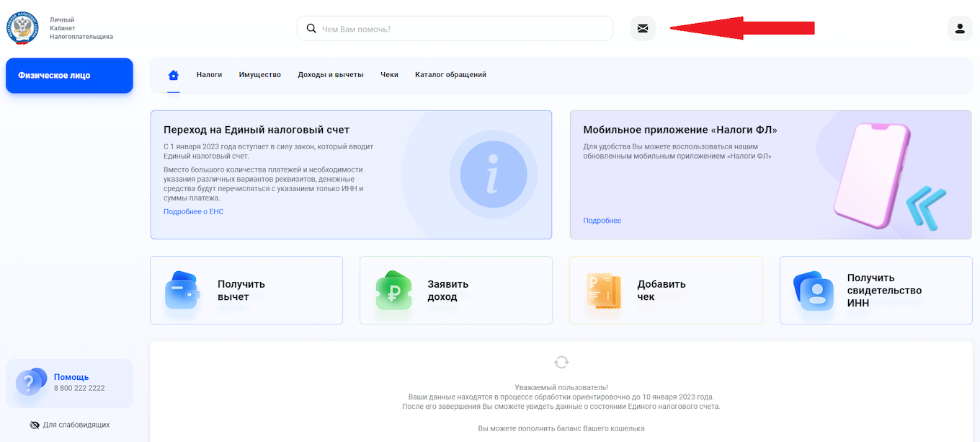Follow the Подробнее о ЕНС link
The width and height of the screenshot is (980, 442).
coord(194,211)
